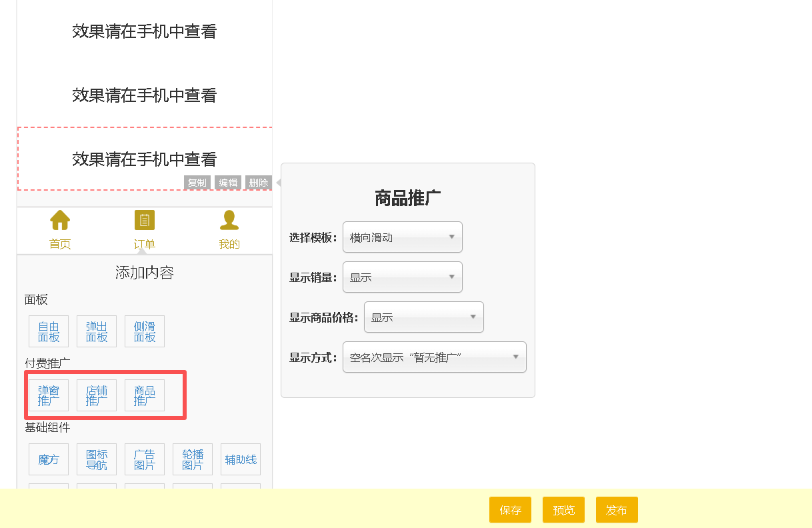Expand the 显示方式 dropdown
Viewport: 812px width, 528px height.
434,357
